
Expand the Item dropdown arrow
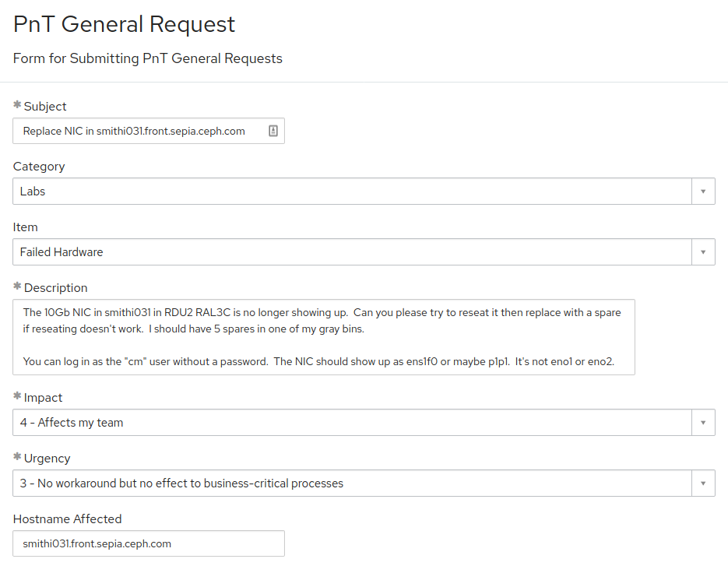click(703, 252)
